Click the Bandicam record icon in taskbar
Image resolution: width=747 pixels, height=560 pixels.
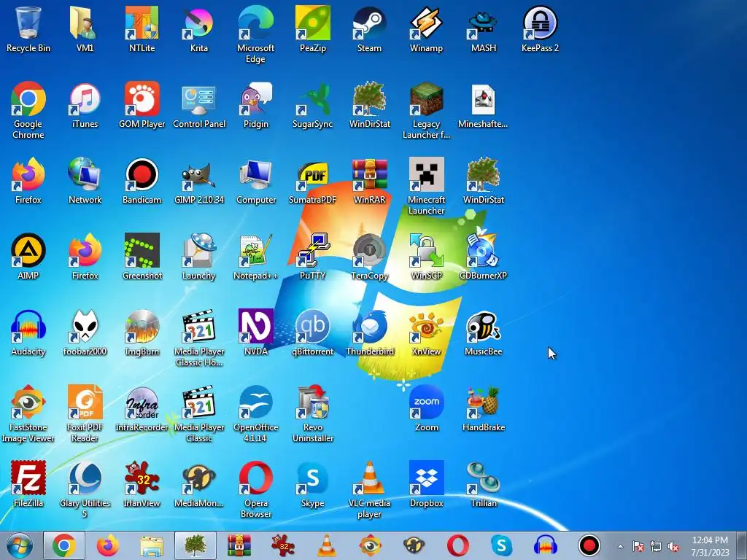coord(589,545)
